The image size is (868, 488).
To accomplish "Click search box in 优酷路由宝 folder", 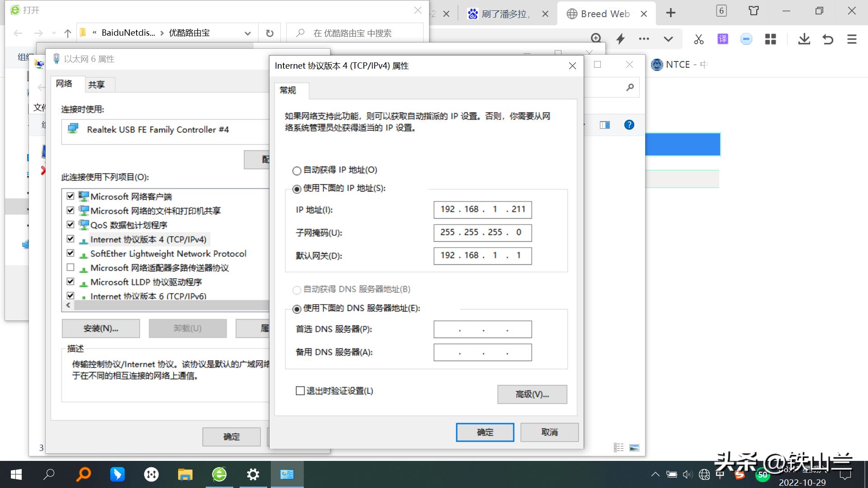I will point(355,33).
